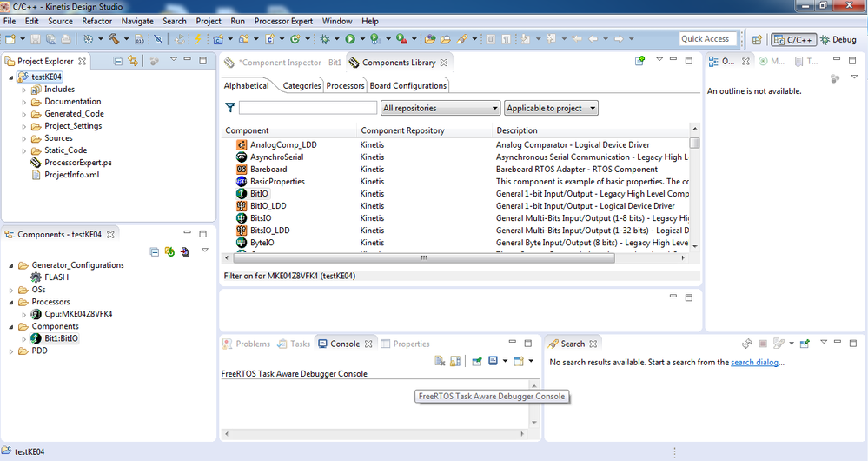Image resolution: width=868 pixels, height=461 pixels.
Task: Expand the OSs folder in Components view
Action: tap(11, 290)
